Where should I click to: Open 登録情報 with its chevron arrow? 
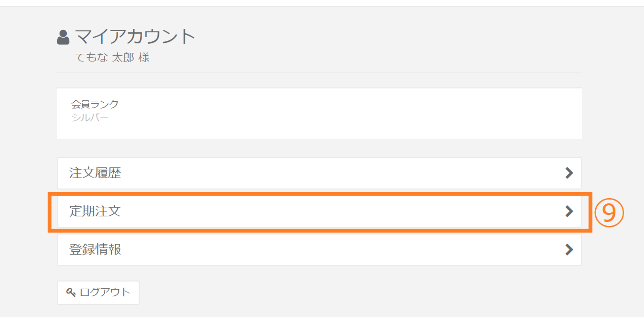569,250
